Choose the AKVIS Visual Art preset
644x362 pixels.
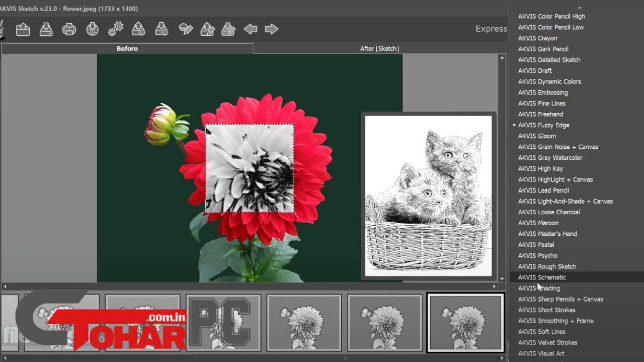tap(541, 354)
